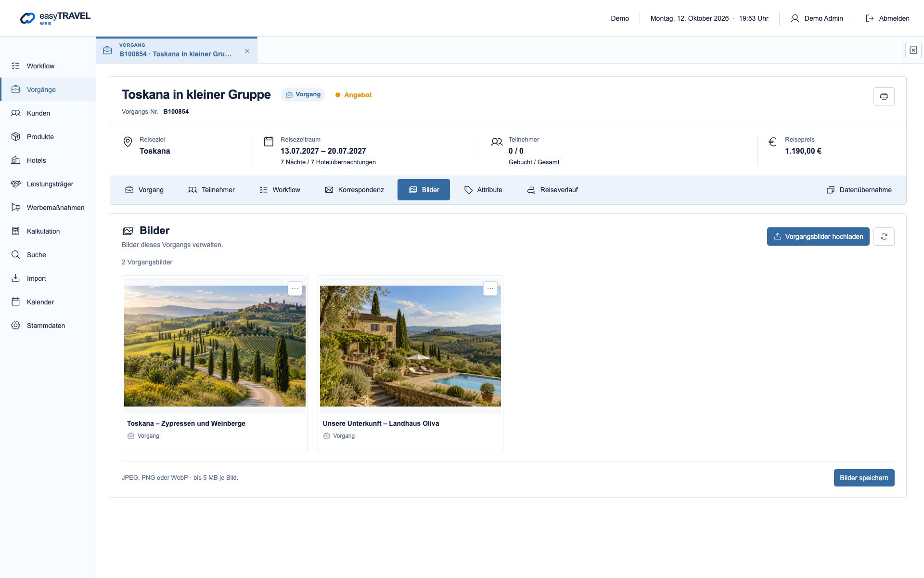Open the Korrespondenz tab

tap(354, 190)
